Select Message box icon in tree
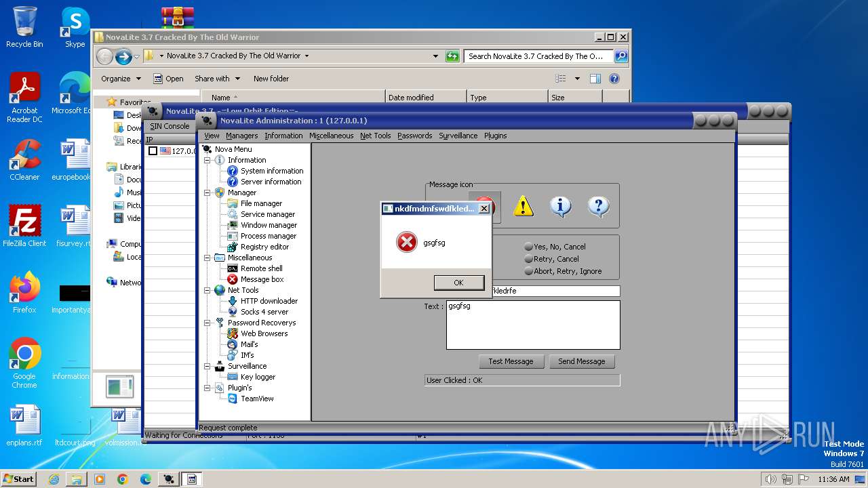The image size is (868, 488). 233,279
